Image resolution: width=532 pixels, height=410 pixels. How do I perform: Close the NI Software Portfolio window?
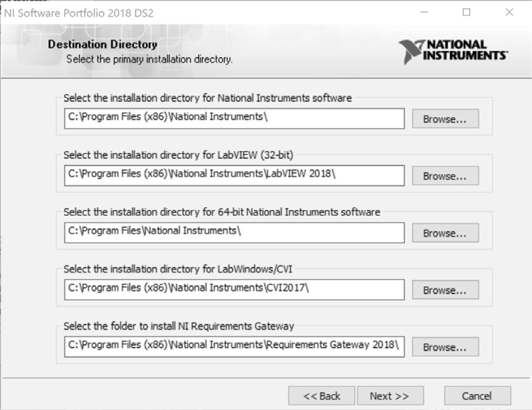509,12
